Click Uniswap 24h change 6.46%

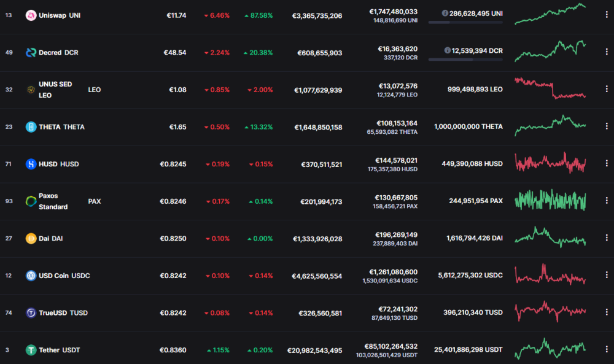pos(217,15)
